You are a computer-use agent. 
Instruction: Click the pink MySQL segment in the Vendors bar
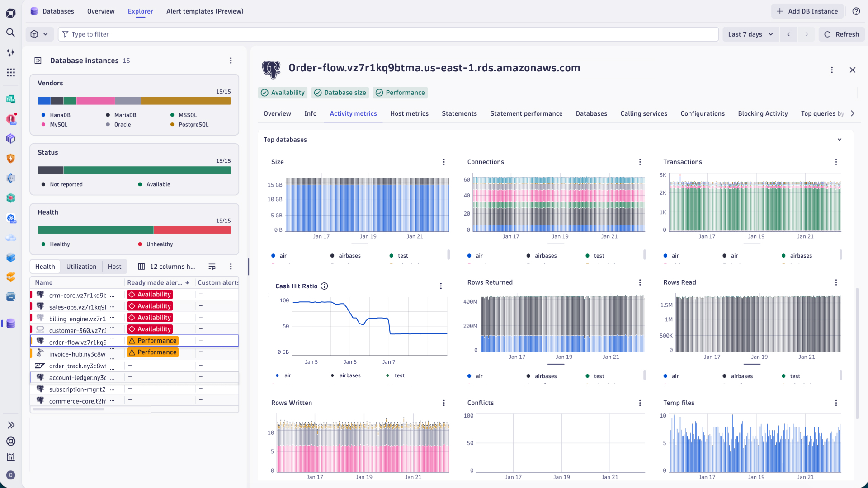(95, 101)
